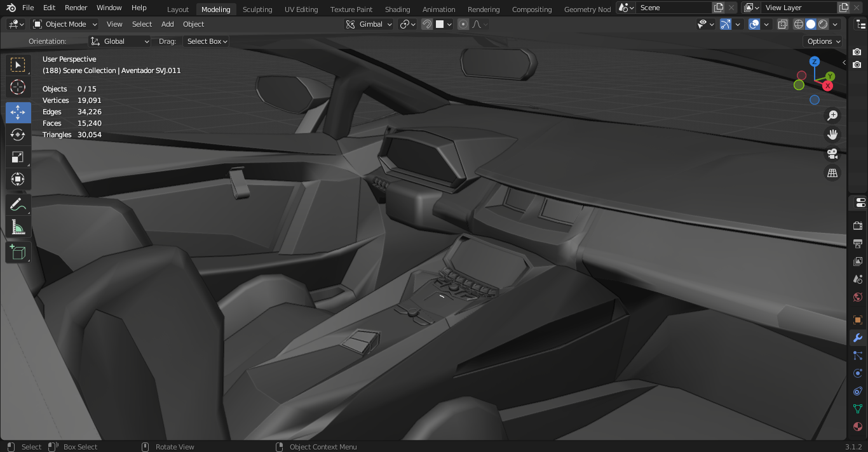
Task: Open the editor type dropdown
Action: tap(17, 24)
